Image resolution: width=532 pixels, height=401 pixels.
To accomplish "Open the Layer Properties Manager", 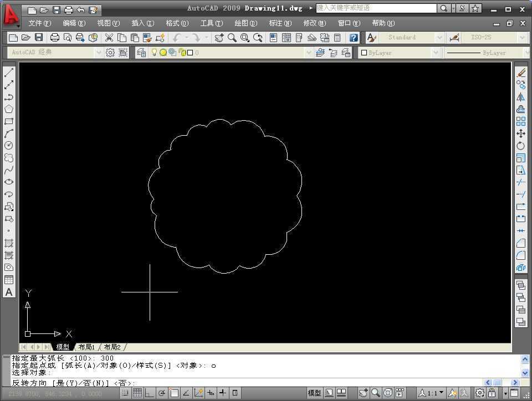I will [141, 53].
